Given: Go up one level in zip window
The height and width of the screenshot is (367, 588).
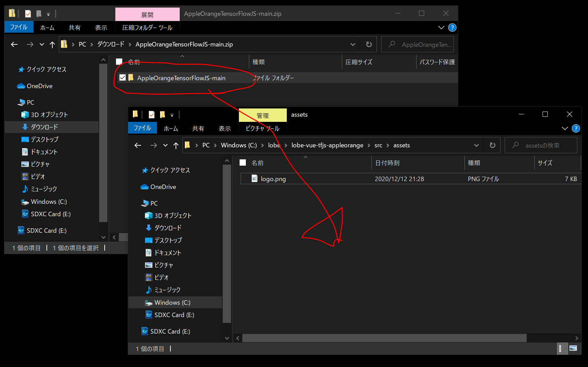Looking at the screenshot, I should click(x=52, y=44).
